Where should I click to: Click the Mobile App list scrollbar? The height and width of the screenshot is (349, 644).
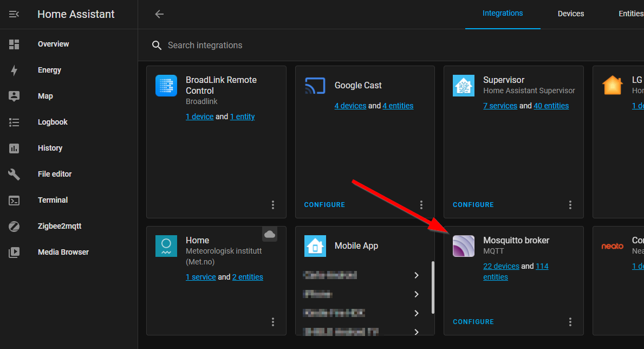(432, 287)
